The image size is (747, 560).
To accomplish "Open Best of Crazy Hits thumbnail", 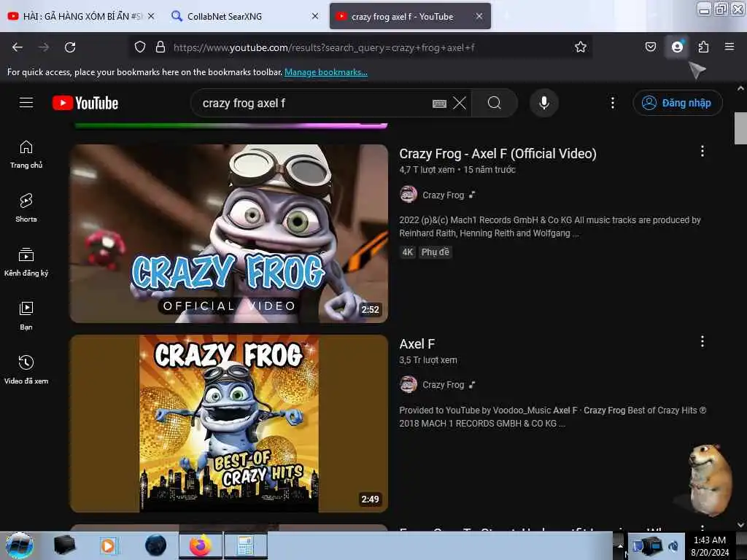I will 229,424.
